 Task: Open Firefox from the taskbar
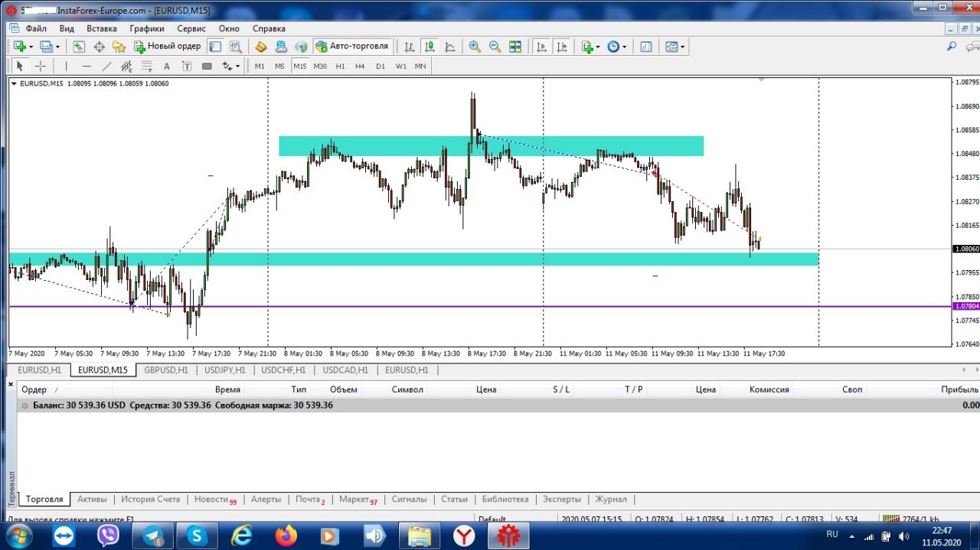click(x=287, y=536)
